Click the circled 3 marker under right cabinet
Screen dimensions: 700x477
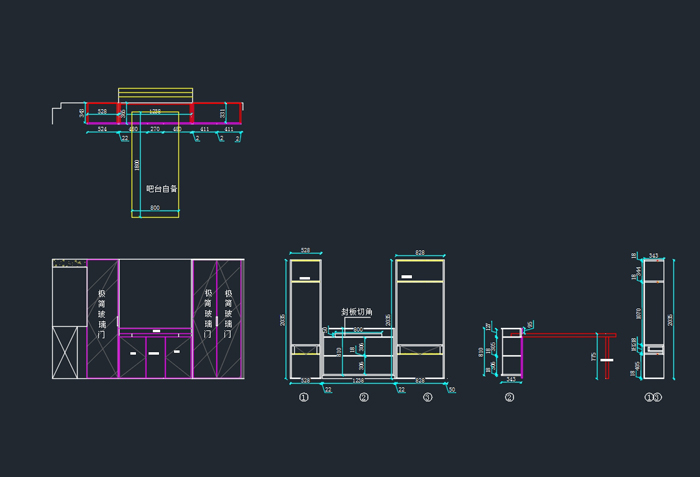427,397
